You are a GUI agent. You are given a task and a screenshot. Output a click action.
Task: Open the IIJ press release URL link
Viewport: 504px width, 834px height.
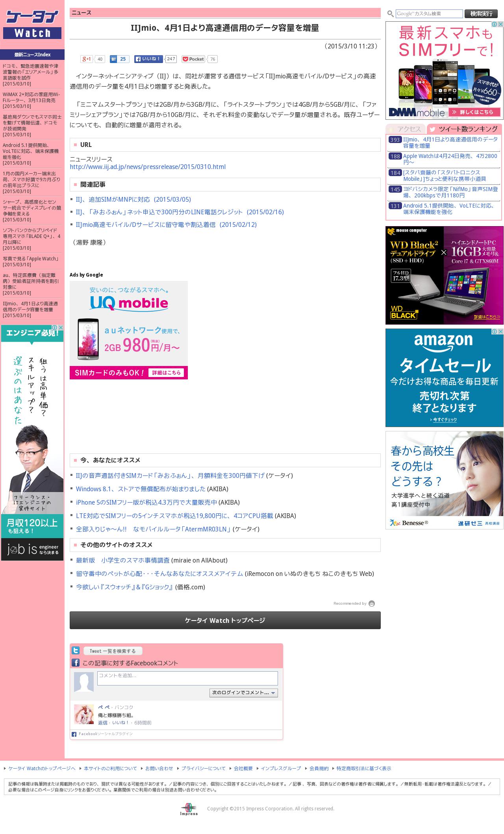tap(148, 167)
